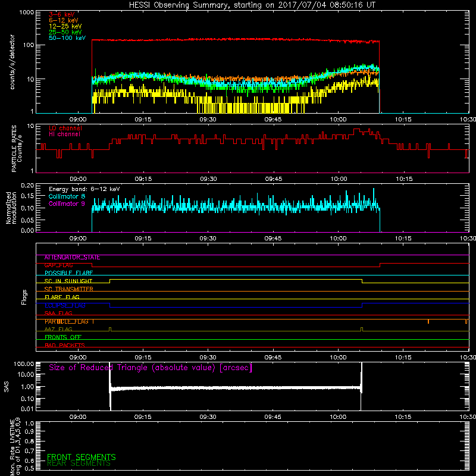Click '10:00' time label under Flags panel
The height and width of the screenshot is (476, 476).
coord(338,358)
